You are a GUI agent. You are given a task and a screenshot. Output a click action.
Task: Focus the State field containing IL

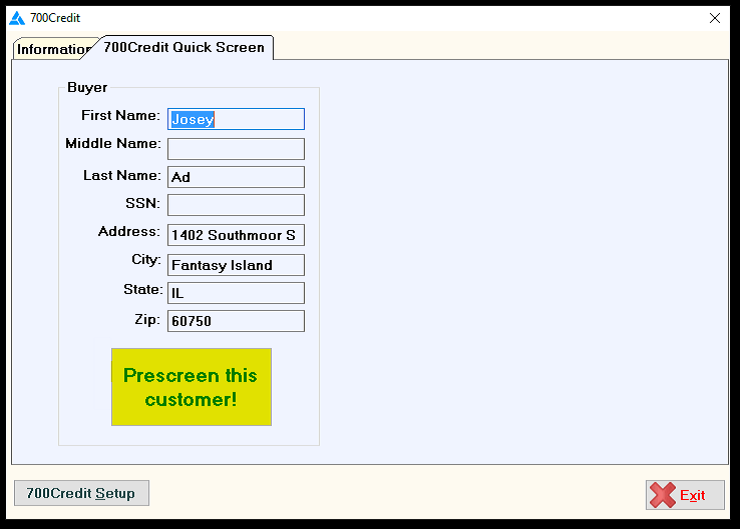point(235,293)
